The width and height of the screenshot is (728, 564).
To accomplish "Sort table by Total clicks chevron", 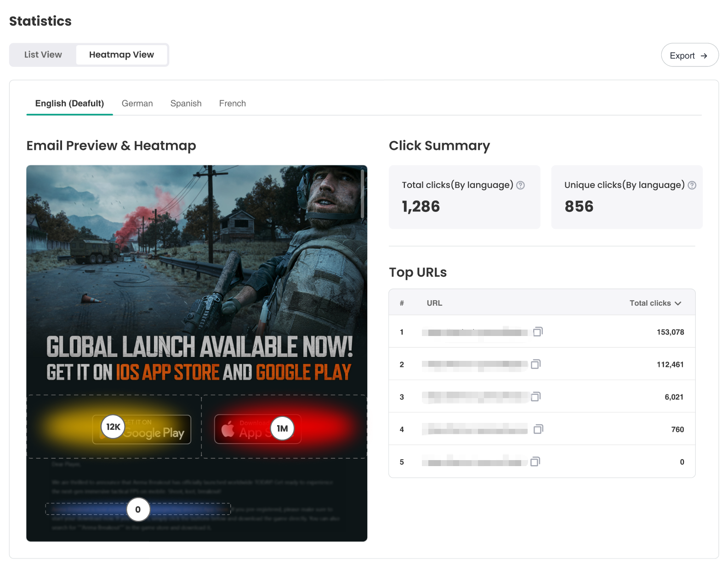I will click(678, 303).
